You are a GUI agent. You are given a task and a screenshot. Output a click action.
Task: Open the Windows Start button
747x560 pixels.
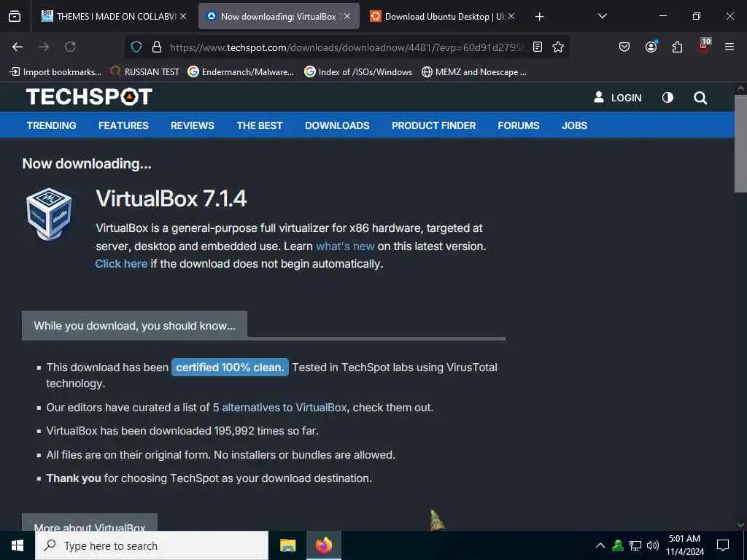click(18, 545)
